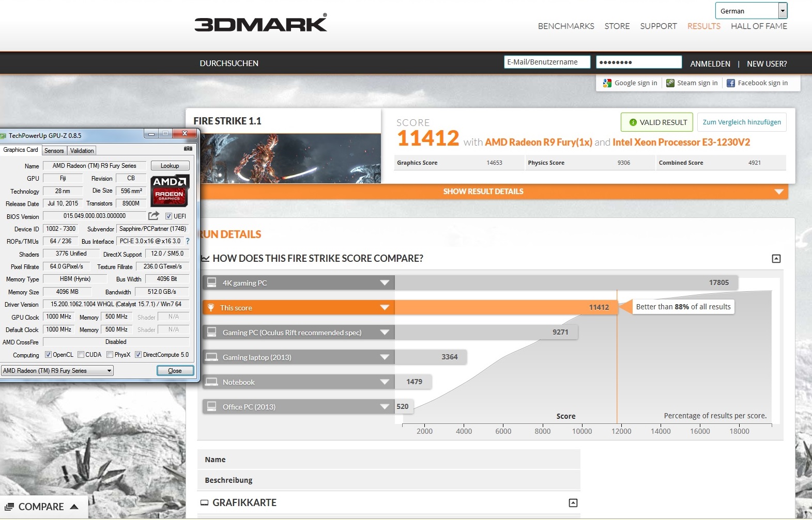812x520 pixels.
Task: Open the GPU selector dropdown in GPU-Z
Action: (x=109, y=371)
